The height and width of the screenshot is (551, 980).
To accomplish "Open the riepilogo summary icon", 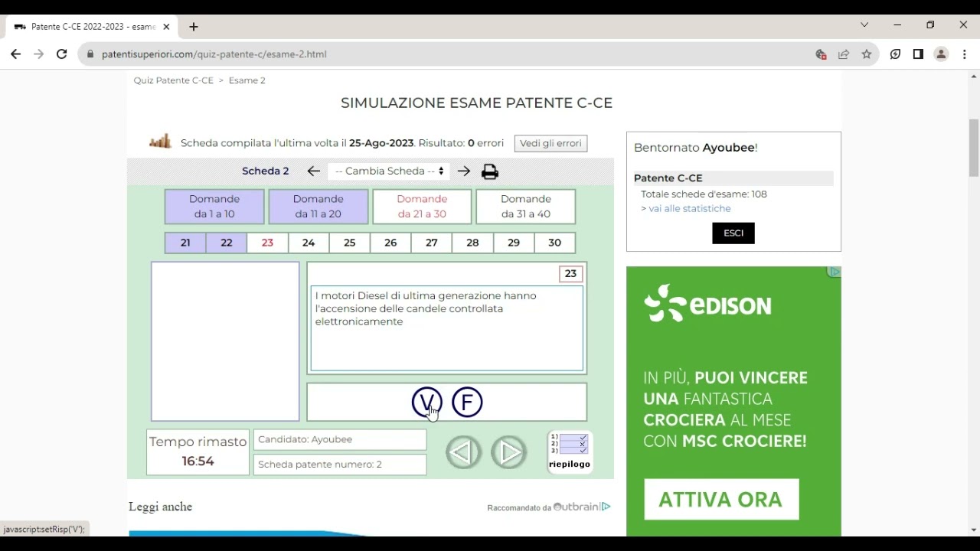I will point(570,452).
